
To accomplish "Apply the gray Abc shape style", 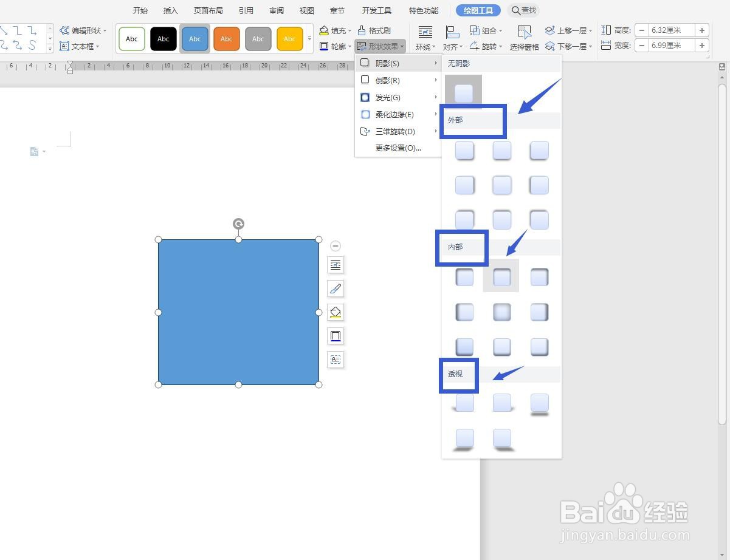I will 258,39.
